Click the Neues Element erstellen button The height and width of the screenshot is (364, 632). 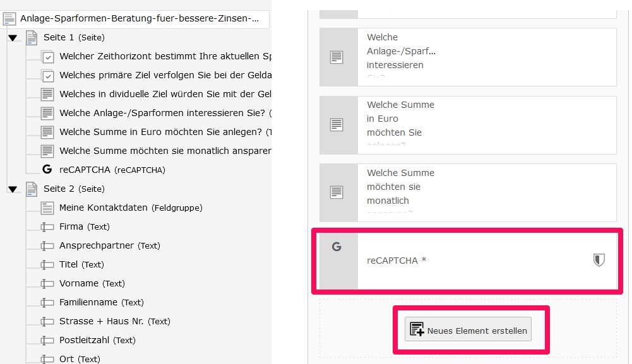(468, 329)
